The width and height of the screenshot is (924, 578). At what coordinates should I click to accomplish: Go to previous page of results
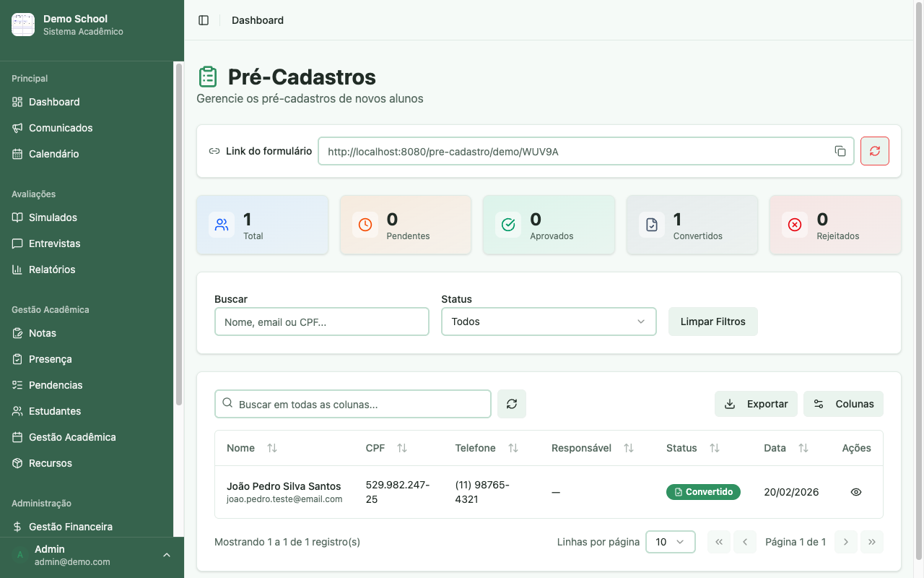coord(745,542)
